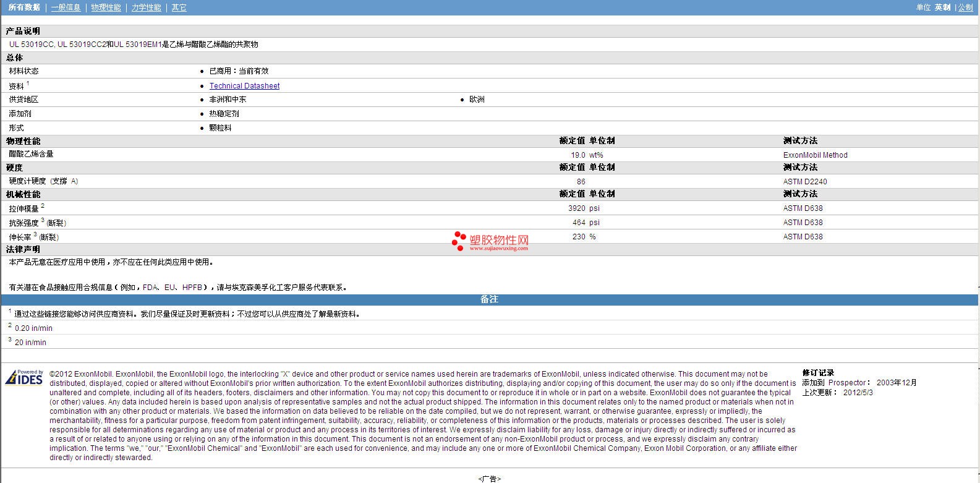Click the 产品说明 section heading
The height and width of the screenshot is (483, 980).
pos(23,31)
